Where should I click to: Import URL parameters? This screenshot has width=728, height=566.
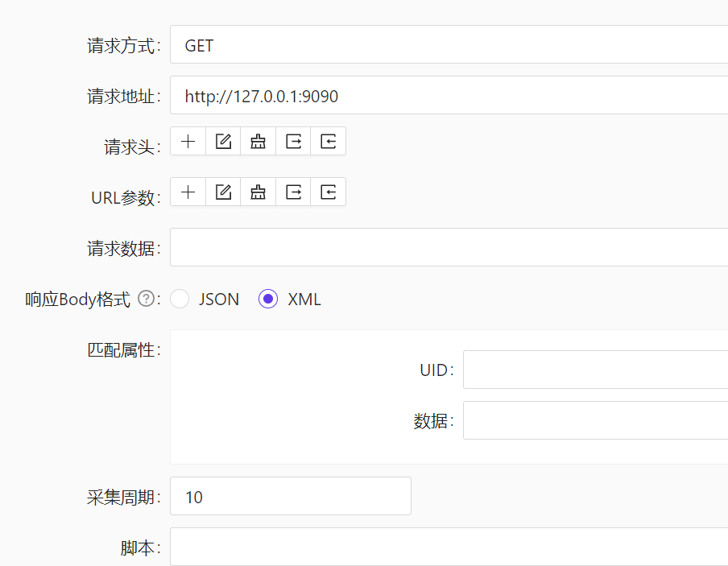point(328,192)
